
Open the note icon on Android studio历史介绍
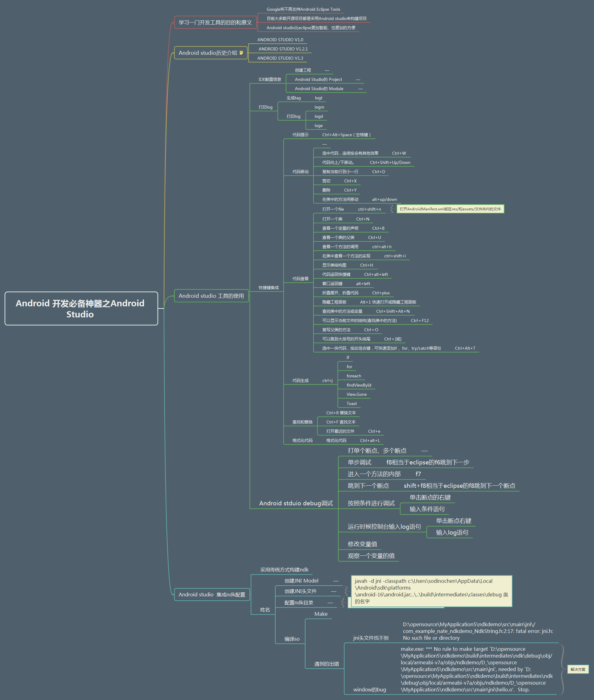tap(241, 53)
